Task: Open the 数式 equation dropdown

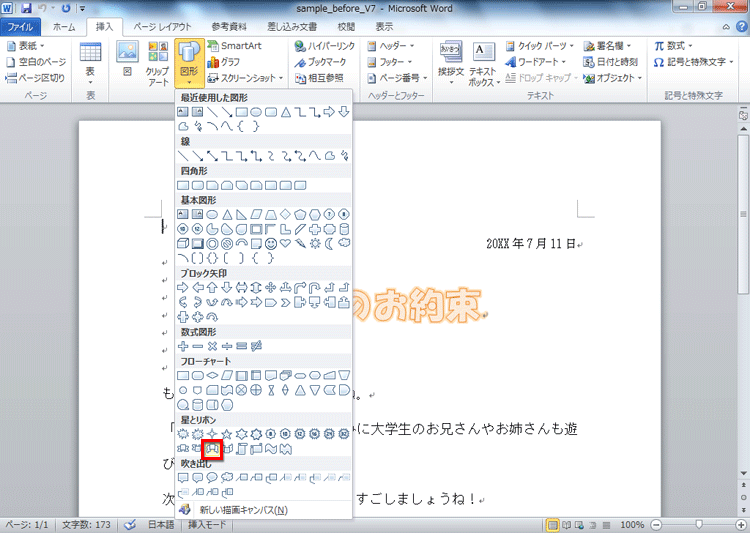Action: 673,46
